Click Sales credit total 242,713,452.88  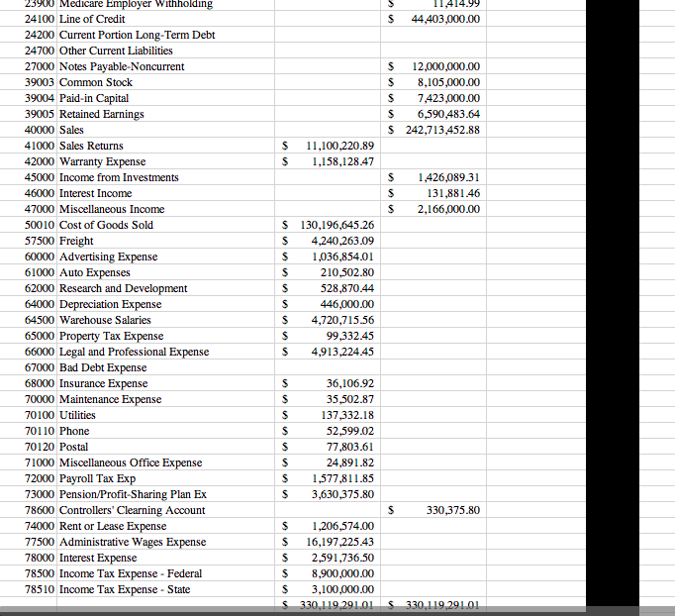coord(442,130)
